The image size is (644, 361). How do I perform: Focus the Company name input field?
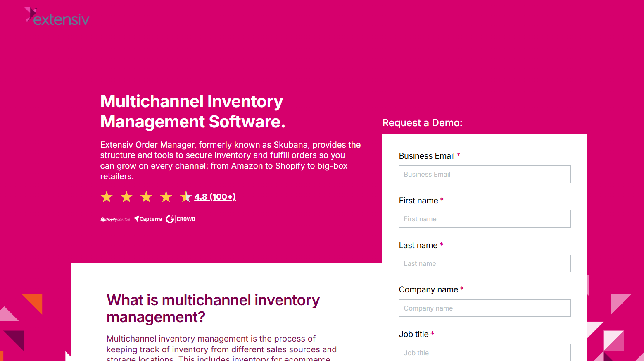[x=485, y=308]
